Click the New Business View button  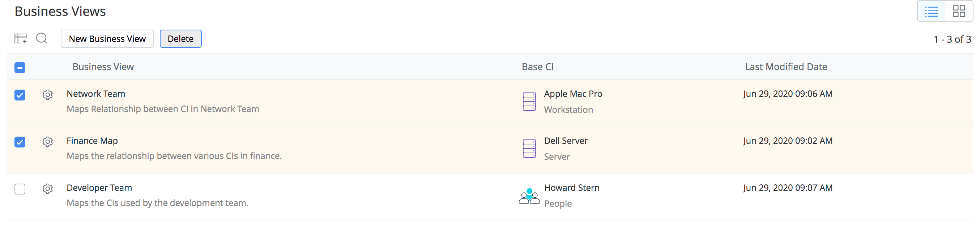(x=107, y=39)
